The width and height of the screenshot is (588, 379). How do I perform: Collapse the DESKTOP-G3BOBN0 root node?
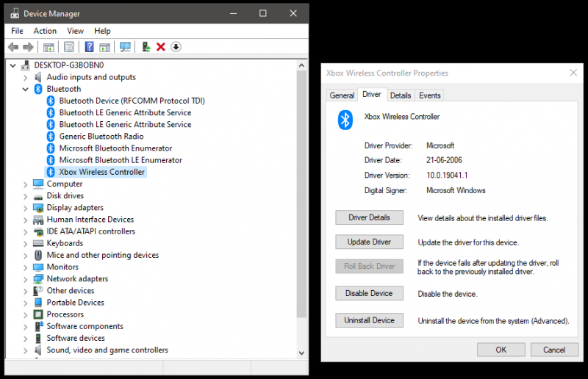(13, 65)
